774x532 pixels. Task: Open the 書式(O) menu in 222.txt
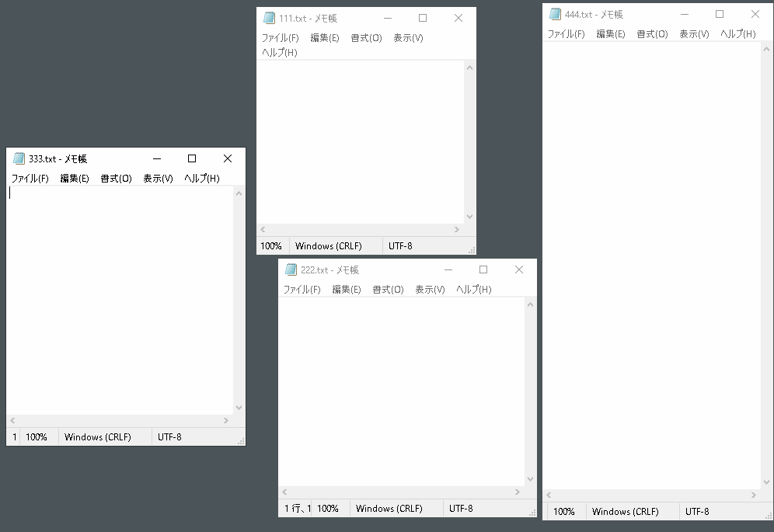click(388, 289)
